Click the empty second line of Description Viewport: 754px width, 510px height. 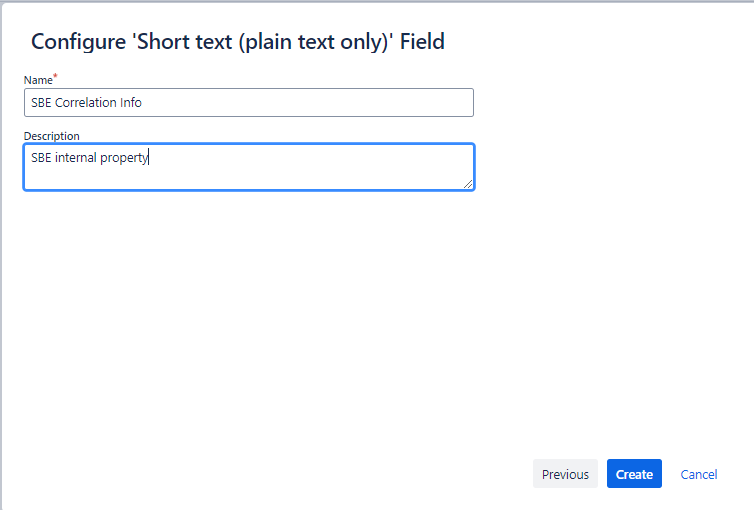tap(240, 177)
